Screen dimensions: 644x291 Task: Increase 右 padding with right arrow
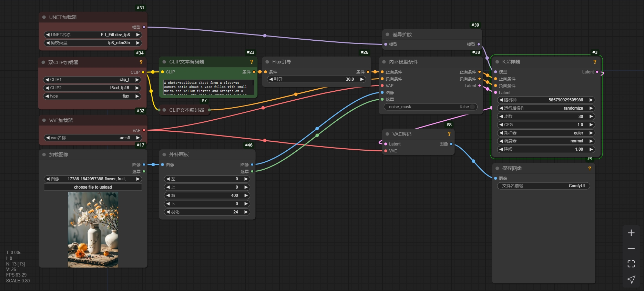tap(246, 195)
